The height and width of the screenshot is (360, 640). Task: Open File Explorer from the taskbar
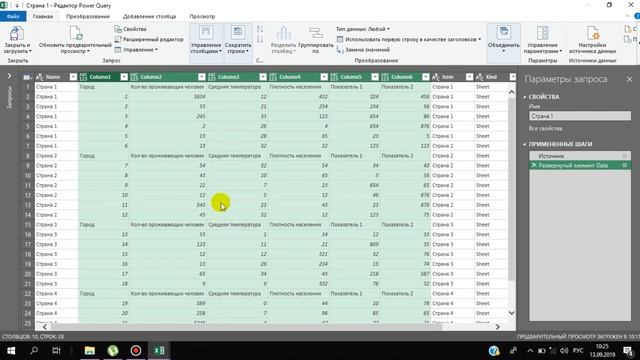coord(90,350)
